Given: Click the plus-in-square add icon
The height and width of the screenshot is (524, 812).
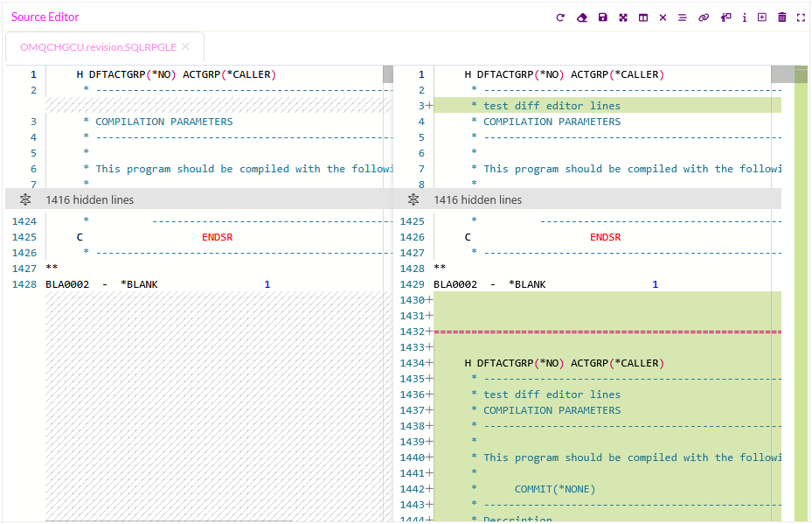Looking at the screenshot, I should click(x=762, y=17).
